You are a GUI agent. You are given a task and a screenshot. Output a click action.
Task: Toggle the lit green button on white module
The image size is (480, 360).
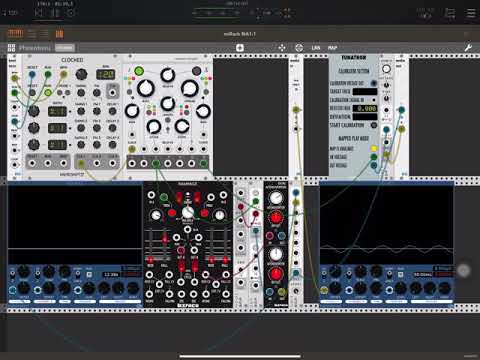click(x=139, y=71)
